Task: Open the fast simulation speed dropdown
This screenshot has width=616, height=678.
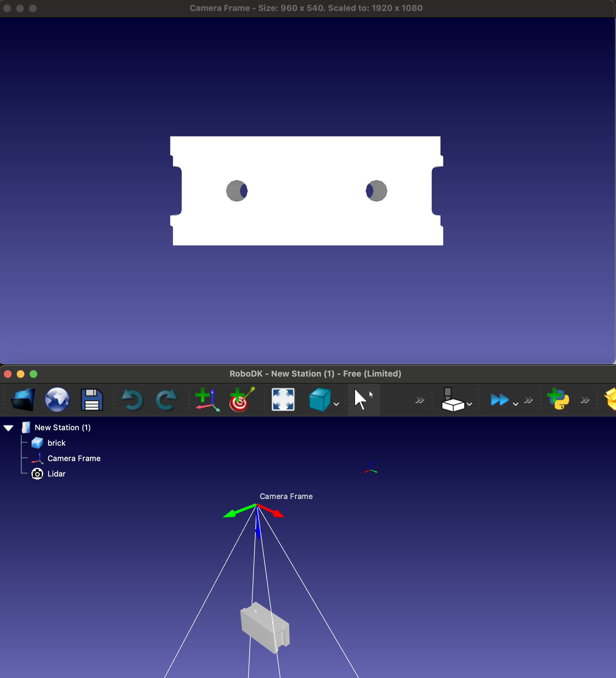Action: point(515,404)
